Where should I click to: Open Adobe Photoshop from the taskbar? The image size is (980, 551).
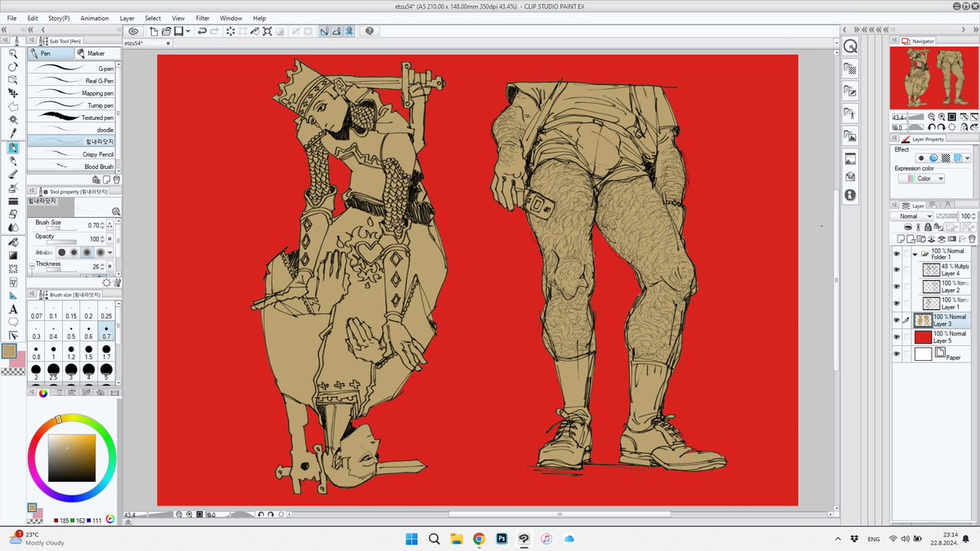(x=501, y=539)
